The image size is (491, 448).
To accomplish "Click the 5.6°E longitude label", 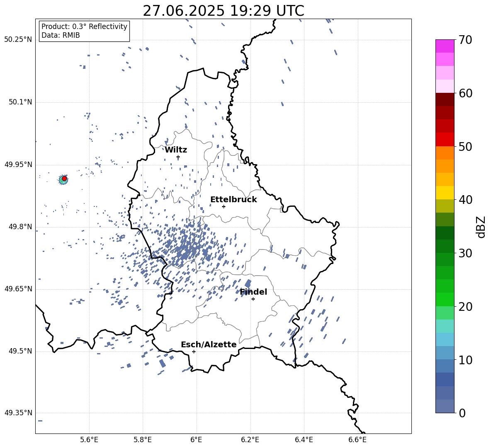I will click(x=89, y=440).
